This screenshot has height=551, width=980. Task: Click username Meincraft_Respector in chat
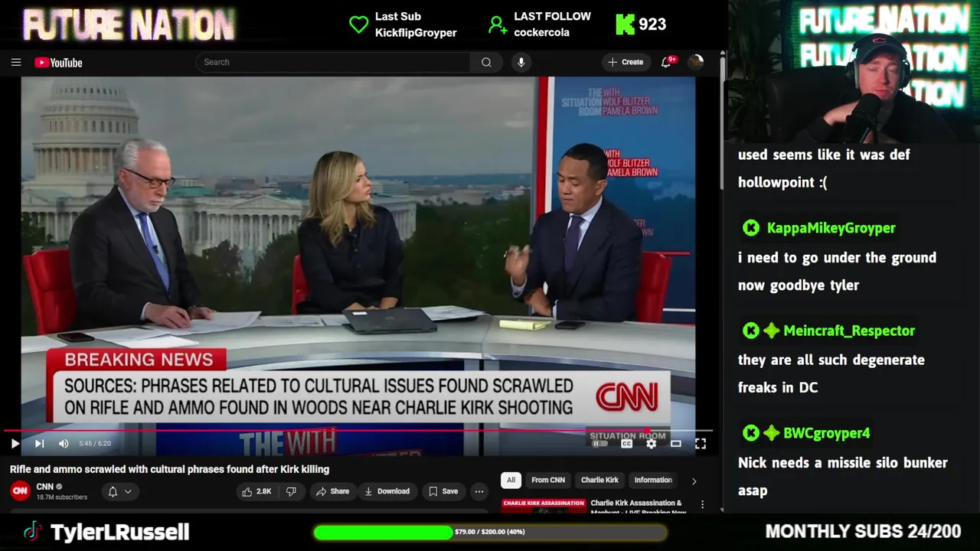point(849,331)
